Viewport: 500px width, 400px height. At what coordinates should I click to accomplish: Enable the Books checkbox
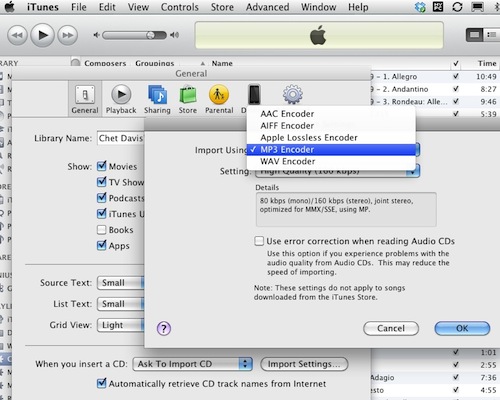(101, 230)
